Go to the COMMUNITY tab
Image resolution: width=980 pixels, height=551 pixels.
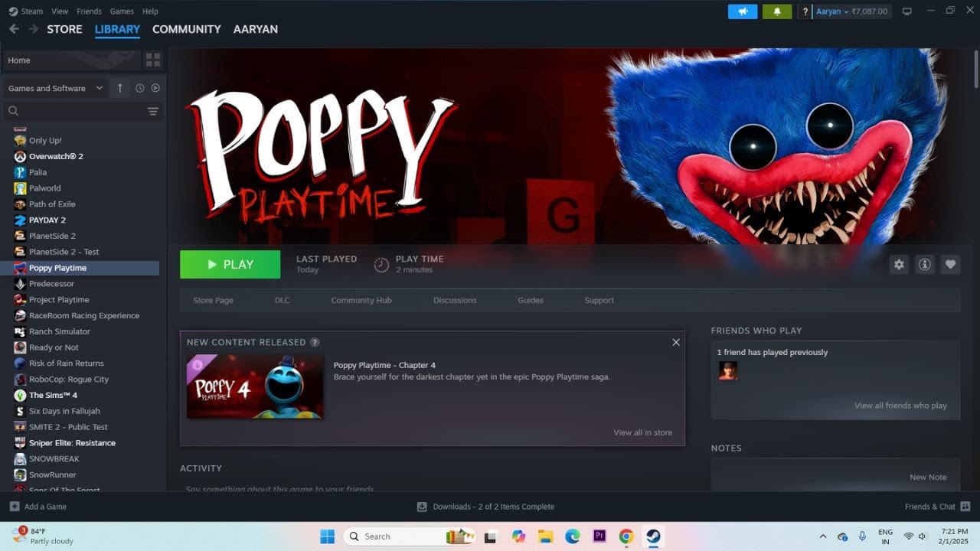pyautogui.click(x=187, y=29)
